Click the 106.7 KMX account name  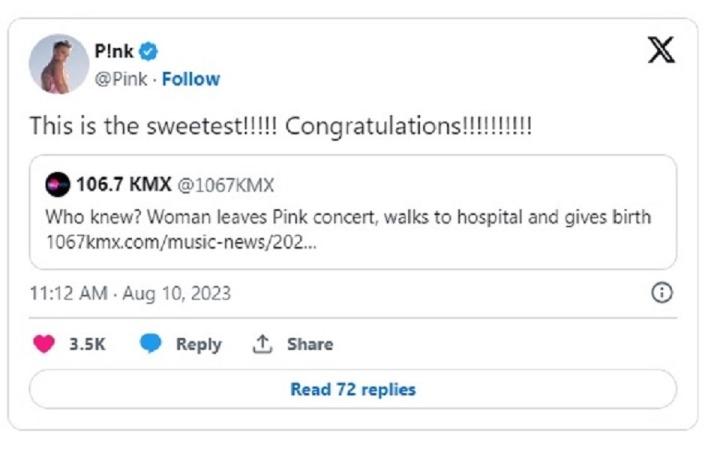pyautogui.click(x=123, y=185)
